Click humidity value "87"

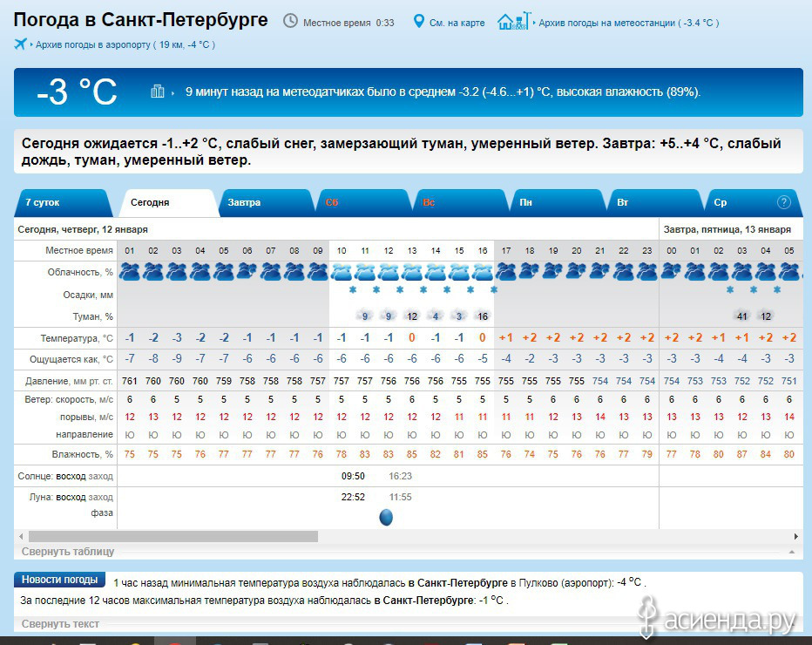742,454
